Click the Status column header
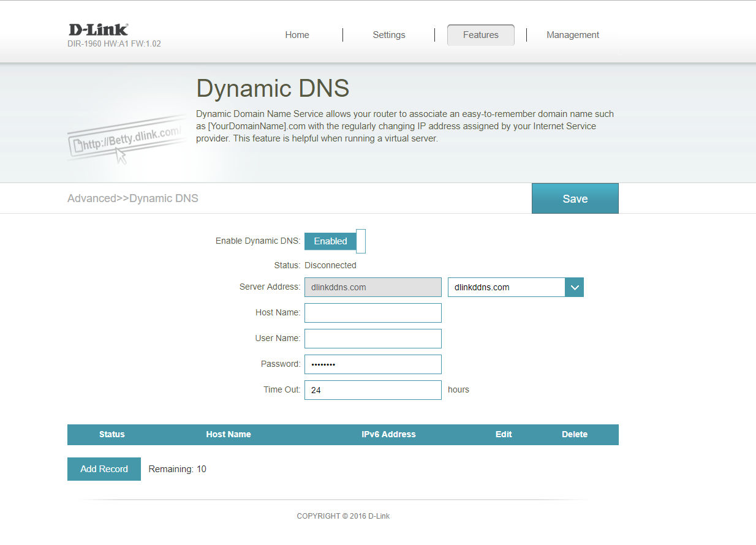756x545 pixels. pyautogui.click(x=112, y=434)
